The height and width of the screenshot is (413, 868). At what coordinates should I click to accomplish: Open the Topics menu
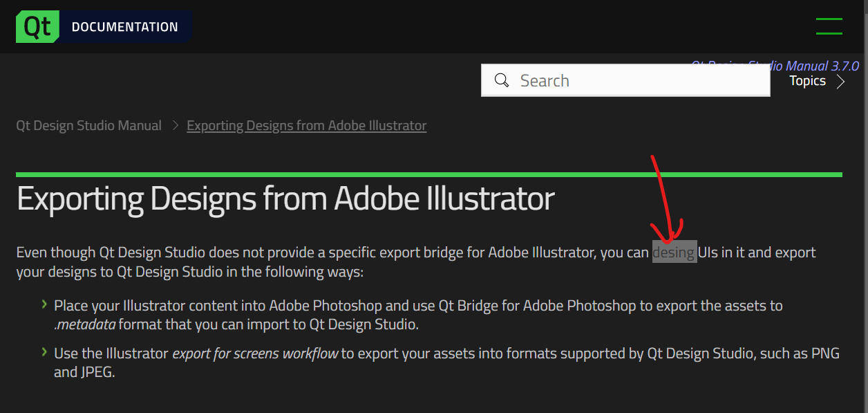pyautogui.click(x=807, y=81)
